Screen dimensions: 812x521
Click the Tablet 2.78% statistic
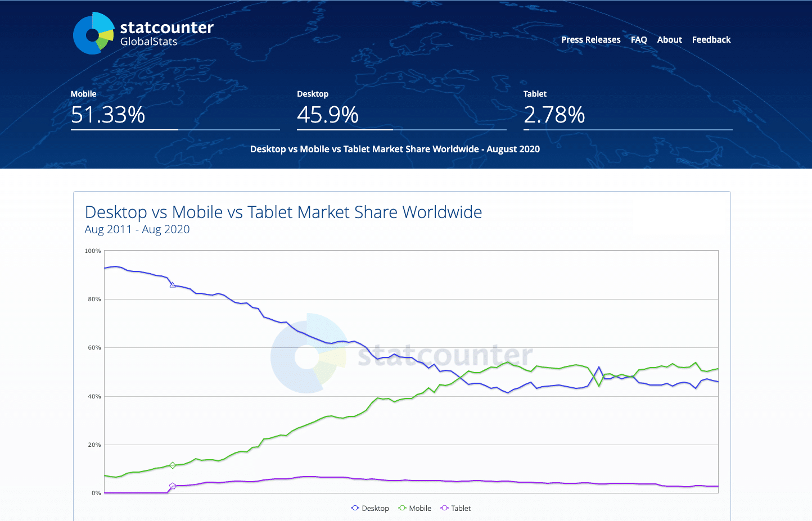(554, 115)
